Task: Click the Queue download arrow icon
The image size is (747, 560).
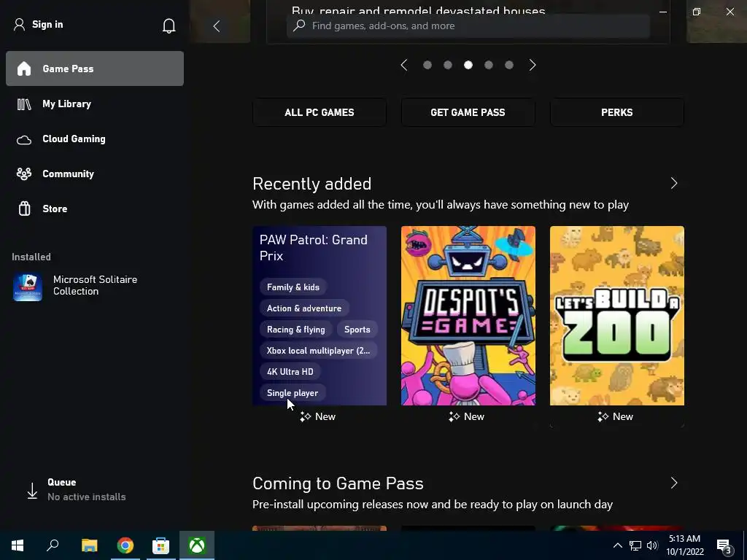Action: click(x=32, y=491)
